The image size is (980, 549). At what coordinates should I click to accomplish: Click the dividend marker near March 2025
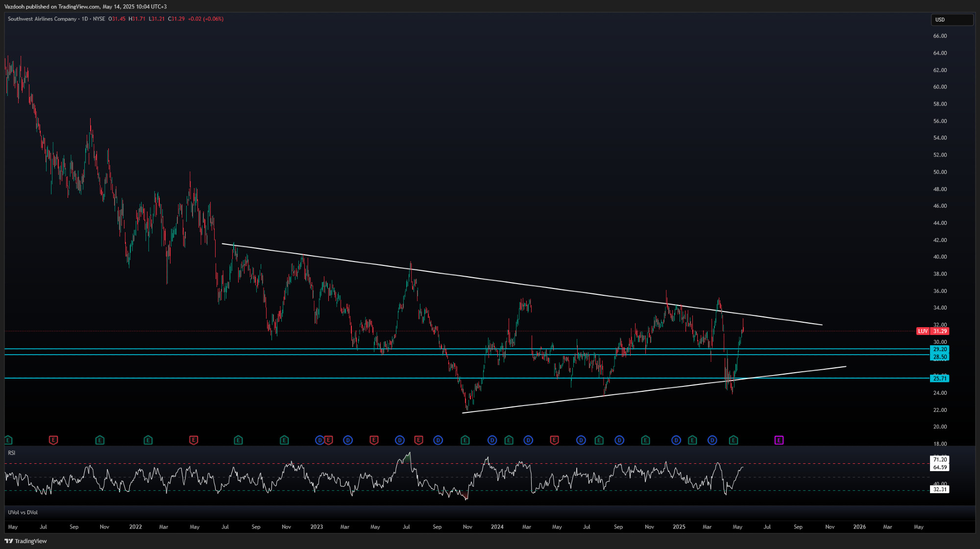pos(712,440)
